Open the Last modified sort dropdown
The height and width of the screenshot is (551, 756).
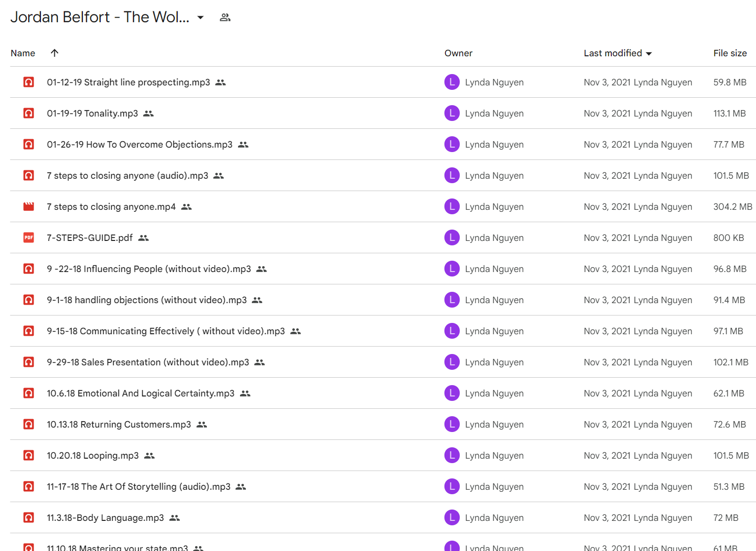[x=649, y=53]
